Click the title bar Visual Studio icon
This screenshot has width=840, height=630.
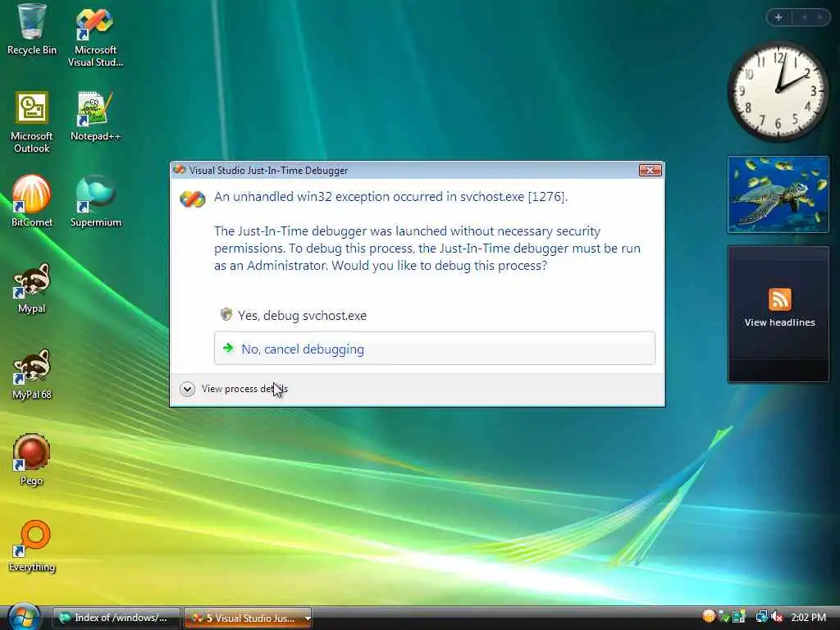[180, 170]
